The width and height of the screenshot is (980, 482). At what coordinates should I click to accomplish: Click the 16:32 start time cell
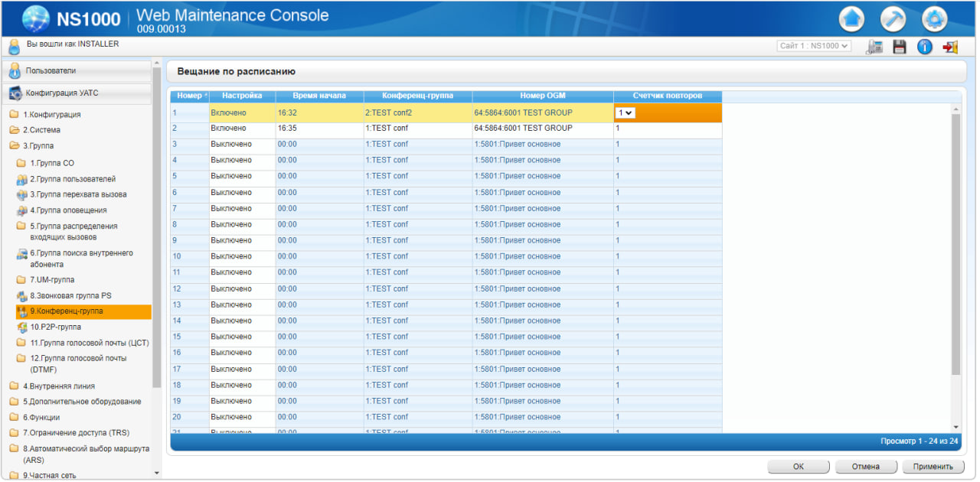click(318, 112)
